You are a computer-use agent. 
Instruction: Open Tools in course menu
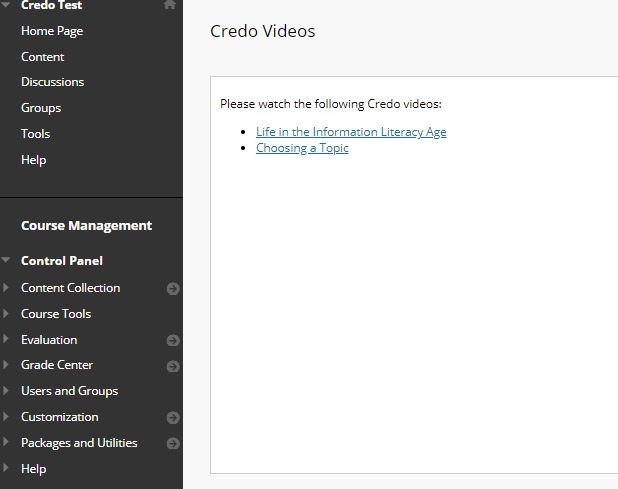(35, 134)
